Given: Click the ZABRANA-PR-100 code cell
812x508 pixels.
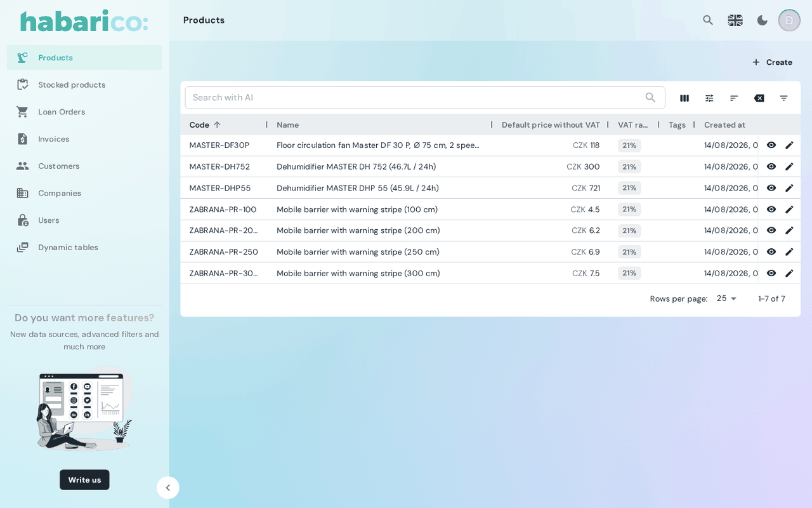Looking at the screenshot, I should [x=223, y=210].
